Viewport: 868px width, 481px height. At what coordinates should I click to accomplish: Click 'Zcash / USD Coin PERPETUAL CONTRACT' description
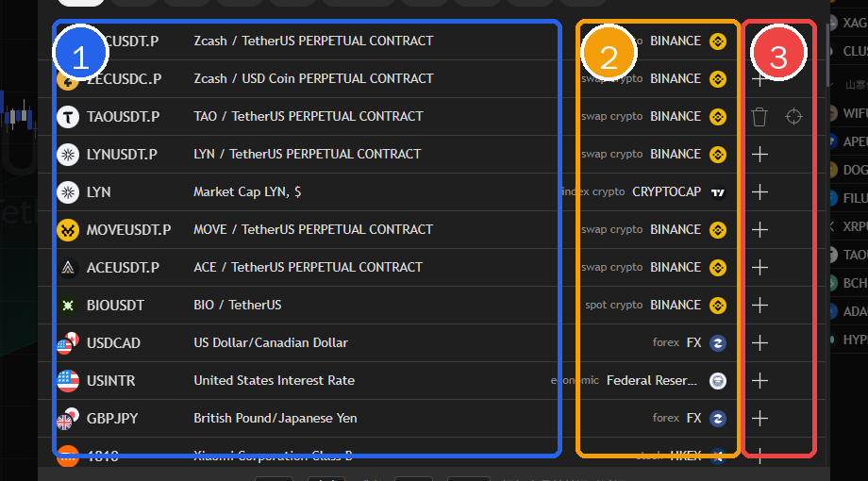pyautogui.click(x=313, y=78)
